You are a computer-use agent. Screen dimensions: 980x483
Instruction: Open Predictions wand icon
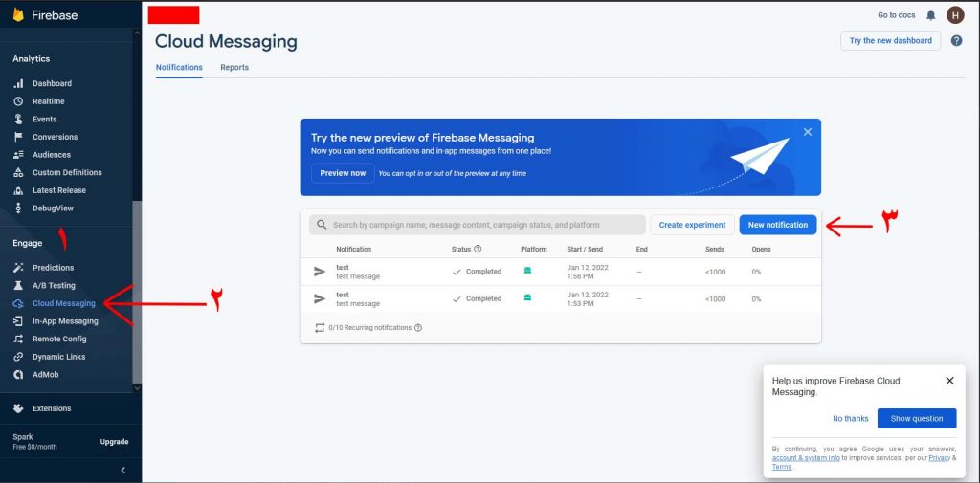pos(19,268)
